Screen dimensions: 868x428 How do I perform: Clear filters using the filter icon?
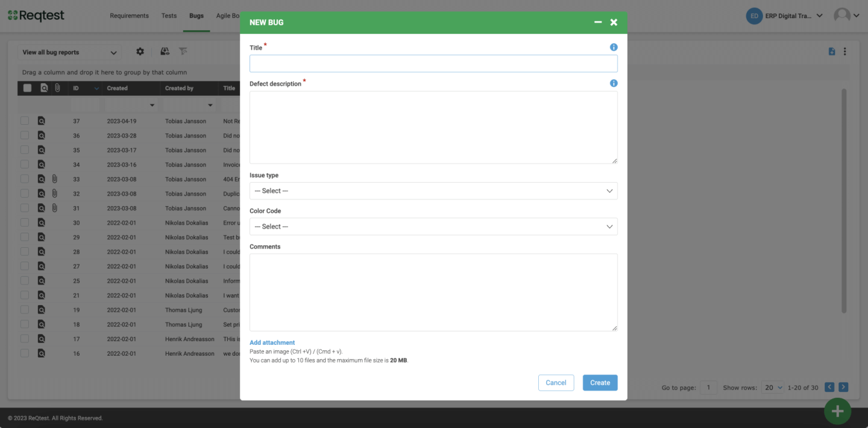pos(183,52)
